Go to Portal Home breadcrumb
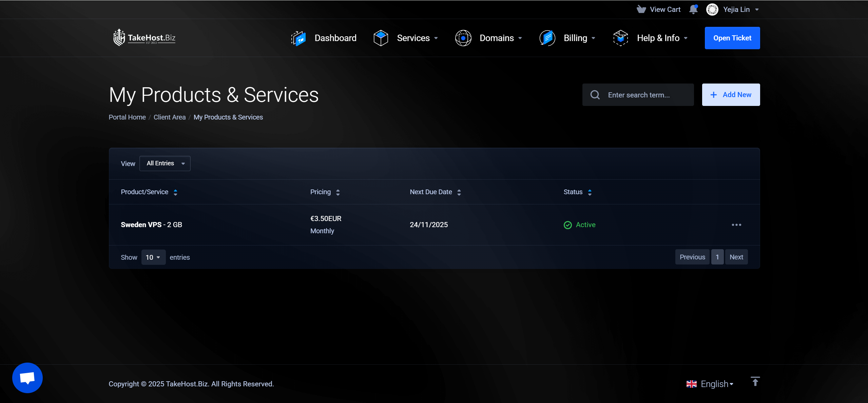Image resolution: width=868 pixels, height=403 pixels. [127, 117]
